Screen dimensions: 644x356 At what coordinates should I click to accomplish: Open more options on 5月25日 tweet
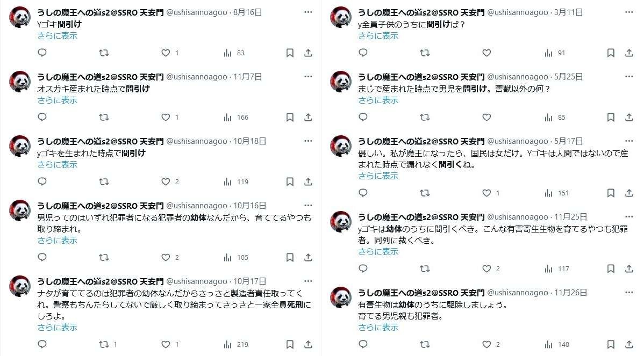pos(629,77)
